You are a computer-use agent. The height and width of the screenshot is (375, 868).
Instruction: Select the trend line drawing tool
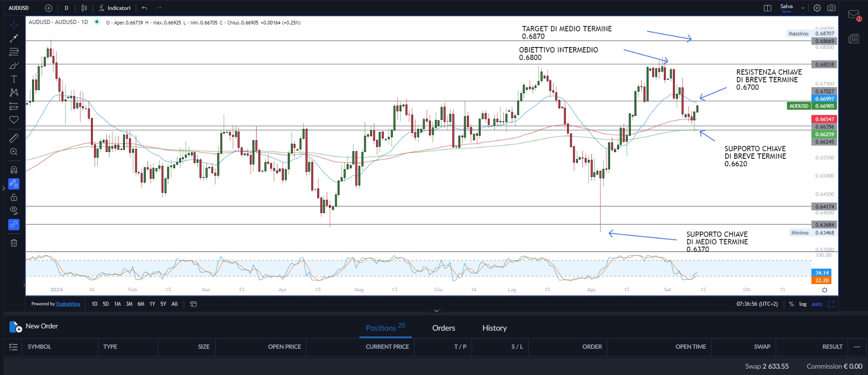point(14,38)
